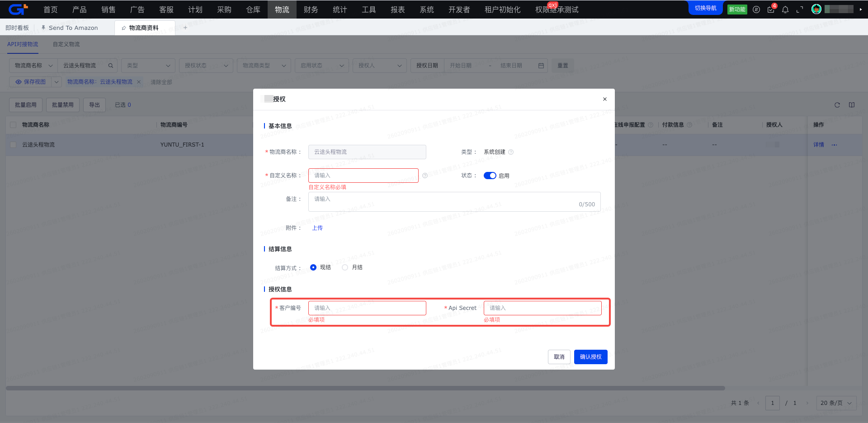The width and height of the screenshot is (868, 423).
Task: Click the search icon in the carrier-name filter
Action: 111,66
